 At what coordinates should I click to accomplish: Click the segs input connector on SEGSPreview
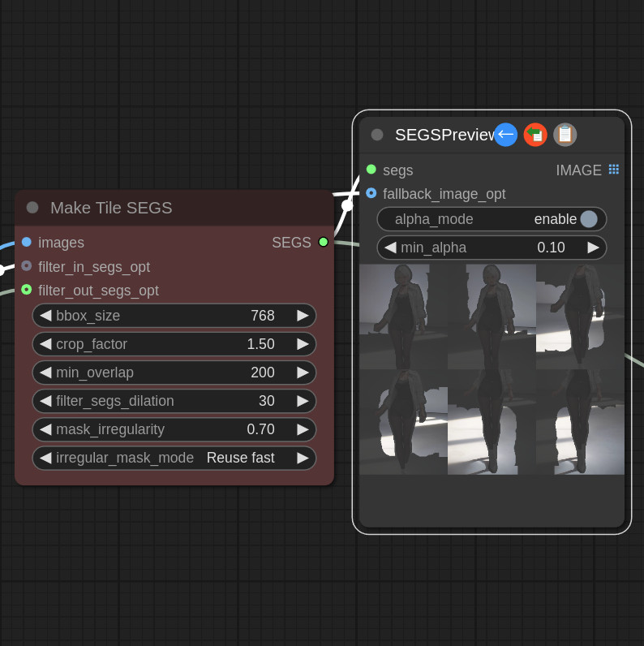pos(371,170)
